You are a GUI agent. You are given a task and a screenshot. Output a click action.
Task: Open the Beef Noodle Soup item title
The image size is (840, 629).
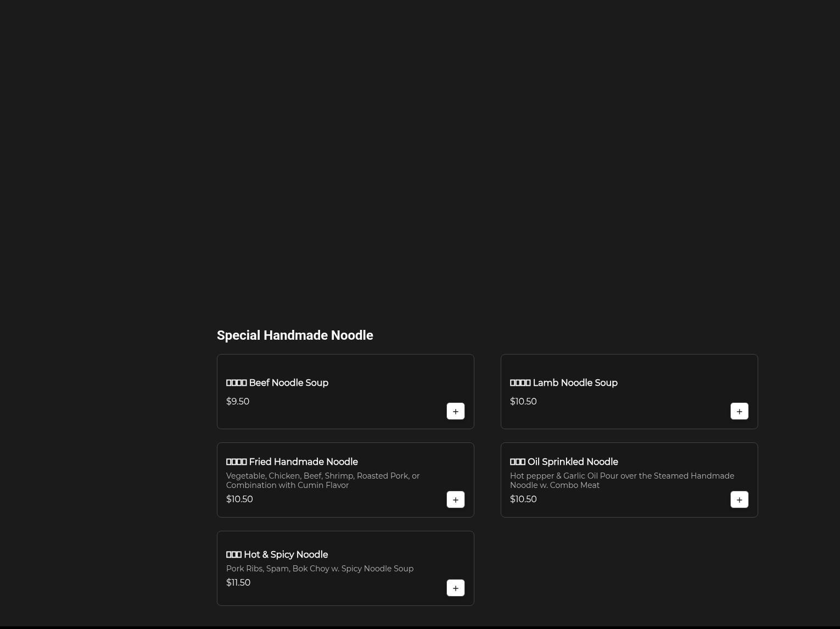pos(277,383)
